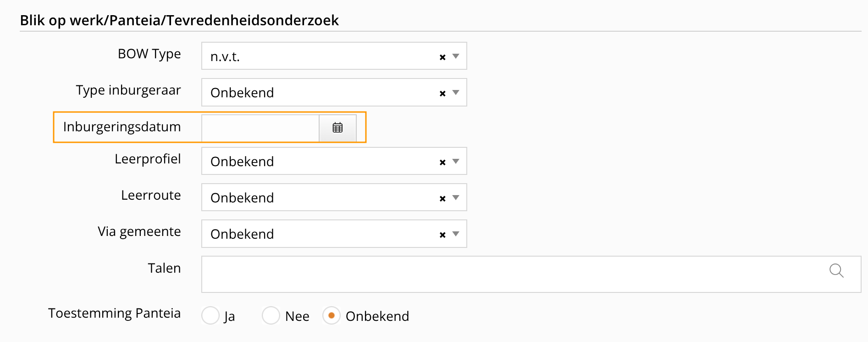
Task: Select Nee for Toestemming Panteia
Action: 271,315
